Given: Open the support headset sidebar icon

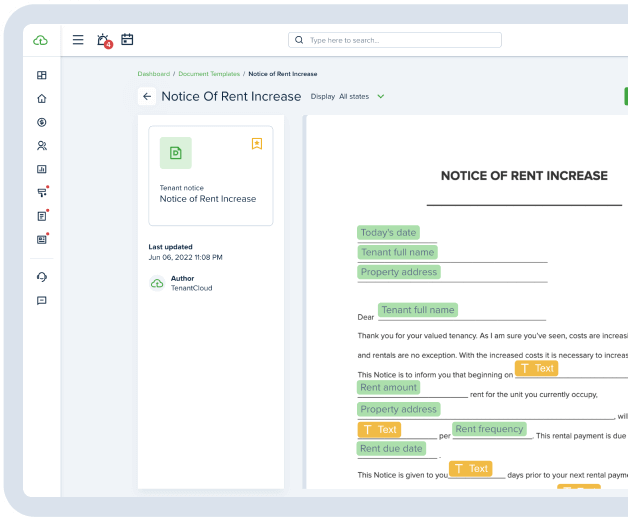Looking at the screenshot, I should tap(41, 277).
